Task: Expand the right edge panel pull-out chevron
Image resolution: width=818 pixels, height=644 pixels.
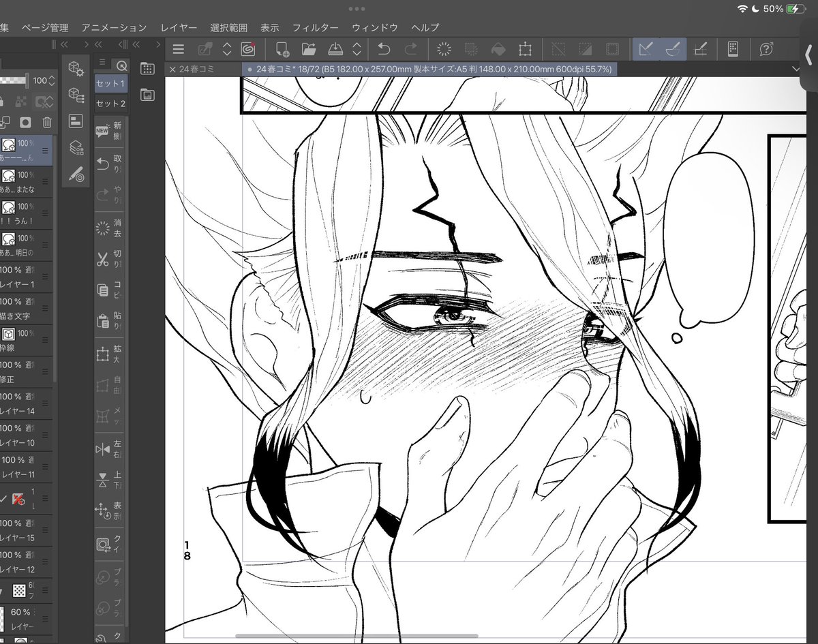Action: [x=808, y=56]
